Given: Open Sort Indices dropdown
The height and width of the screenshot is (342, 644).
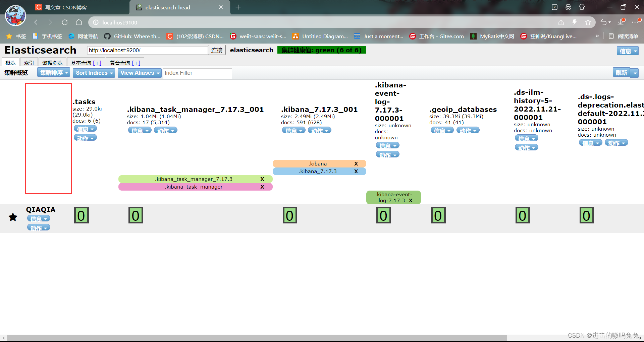Looking at the screenshot, I should point(94,73).
